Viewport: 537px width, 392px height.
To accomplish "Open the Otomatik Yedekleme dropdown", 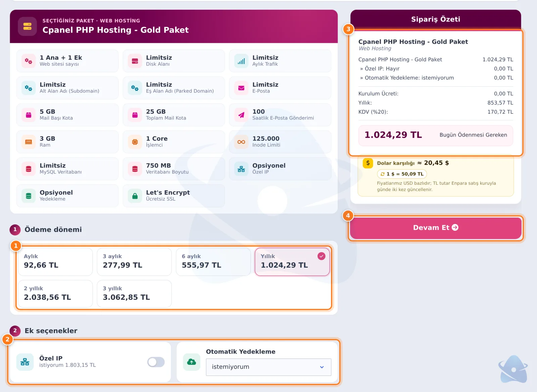I will [x=268, y=367].
